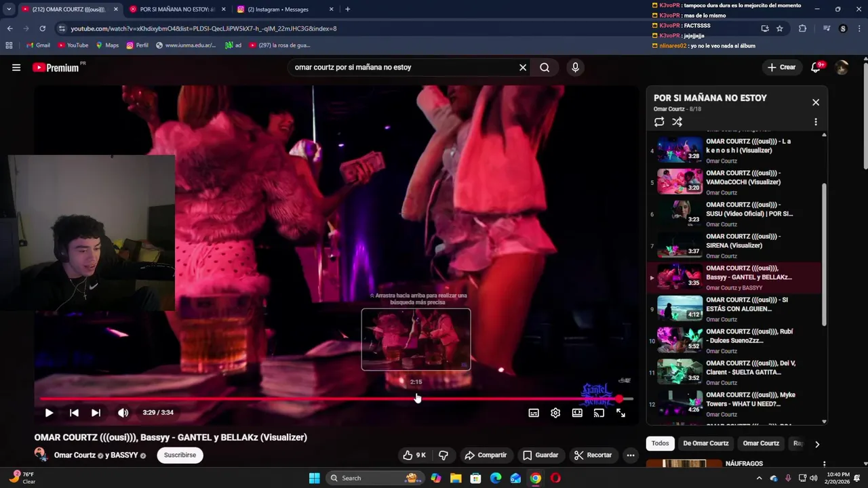The image size is (868, 488).
Task: Open Chrome extensions puzzle icon
Action: 803,28
